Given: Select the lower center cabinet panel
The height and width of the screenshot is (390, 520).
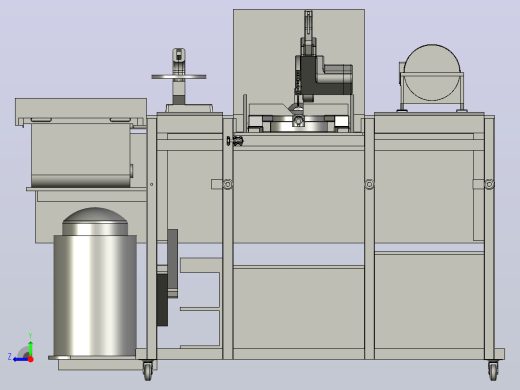Looking at the screenshot, I should click(x=299, y=307).
